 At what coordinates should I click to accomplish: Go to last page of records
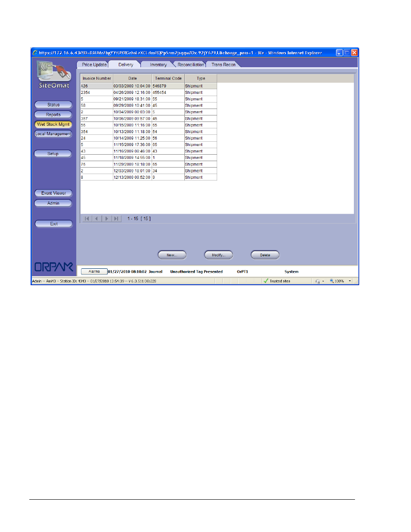116,219
